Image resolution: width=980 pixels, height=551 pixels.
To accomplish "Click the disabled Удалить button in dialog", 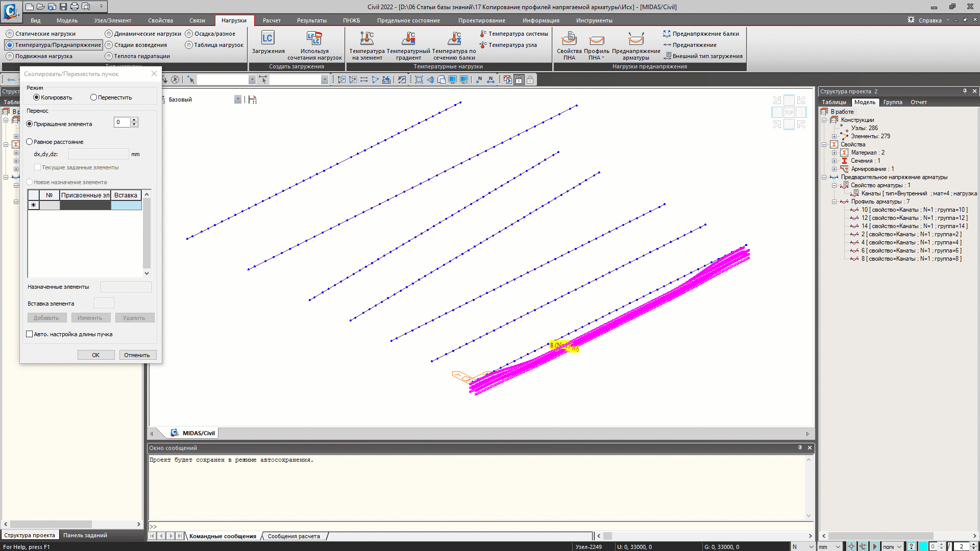I will pos(134,318).
